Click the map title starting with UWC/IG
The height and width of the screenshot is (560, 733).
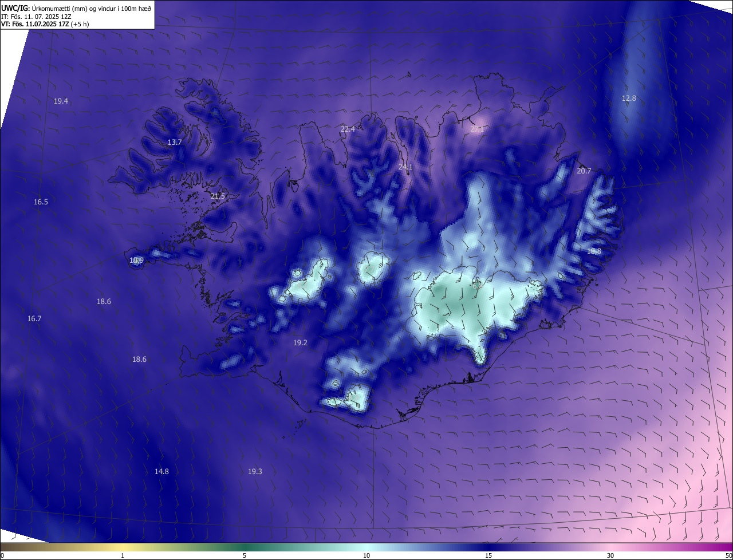point(76,7)
